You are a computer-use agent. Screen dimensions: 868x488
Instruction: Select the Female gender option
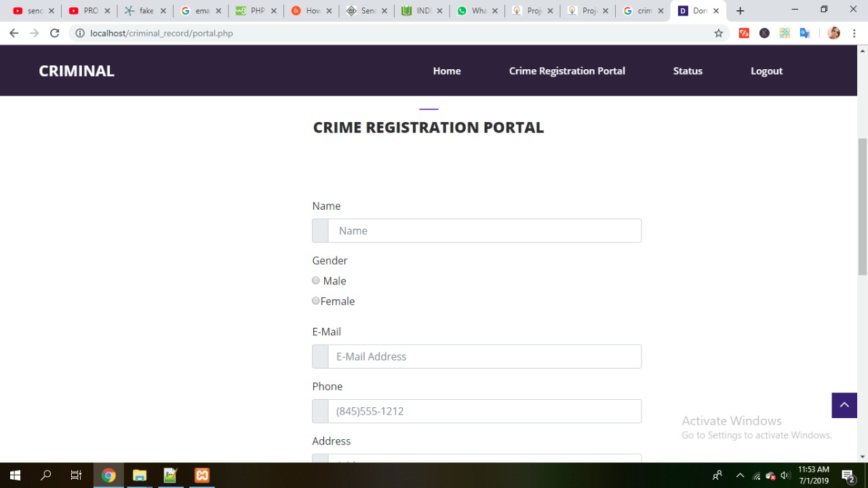point(316,301)
